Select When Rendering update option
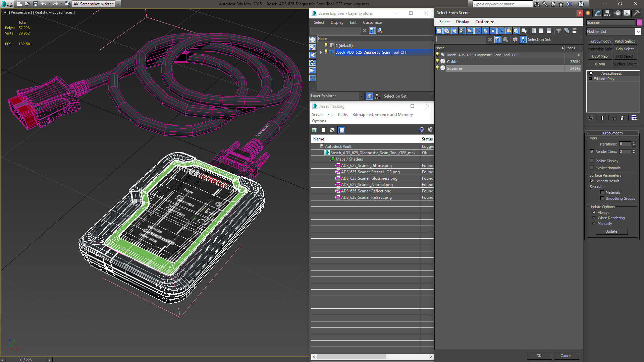Viewport: 644px width, 362px height. click(594, 218)
